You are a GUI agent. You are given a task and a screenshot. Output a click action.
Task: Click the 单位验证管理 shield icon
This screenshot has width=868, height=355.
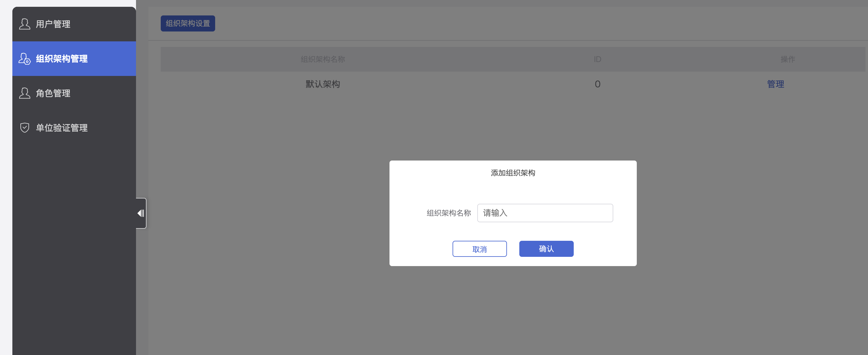(x=25, y=128)
